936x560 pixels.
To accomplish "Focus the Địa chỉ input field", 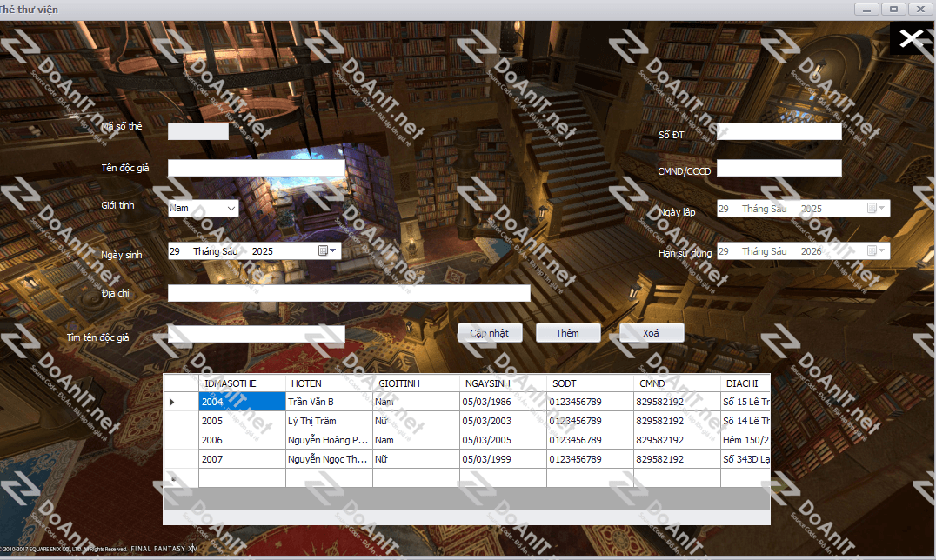I will [349, 293].
